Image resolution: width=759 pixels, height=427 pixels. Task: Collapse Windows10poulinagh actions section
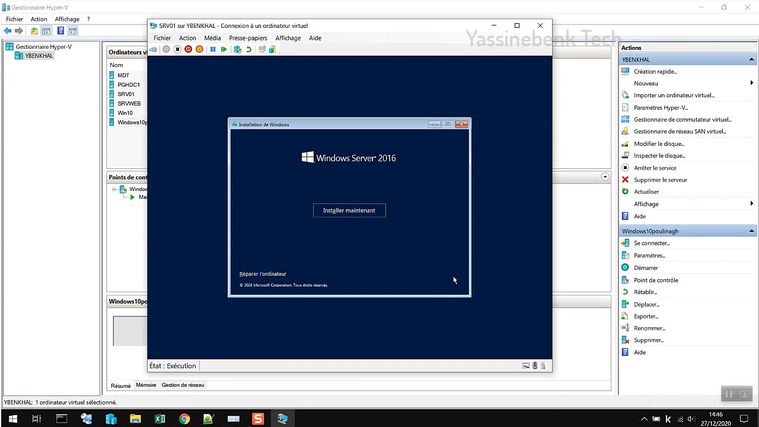coord(751,231)
